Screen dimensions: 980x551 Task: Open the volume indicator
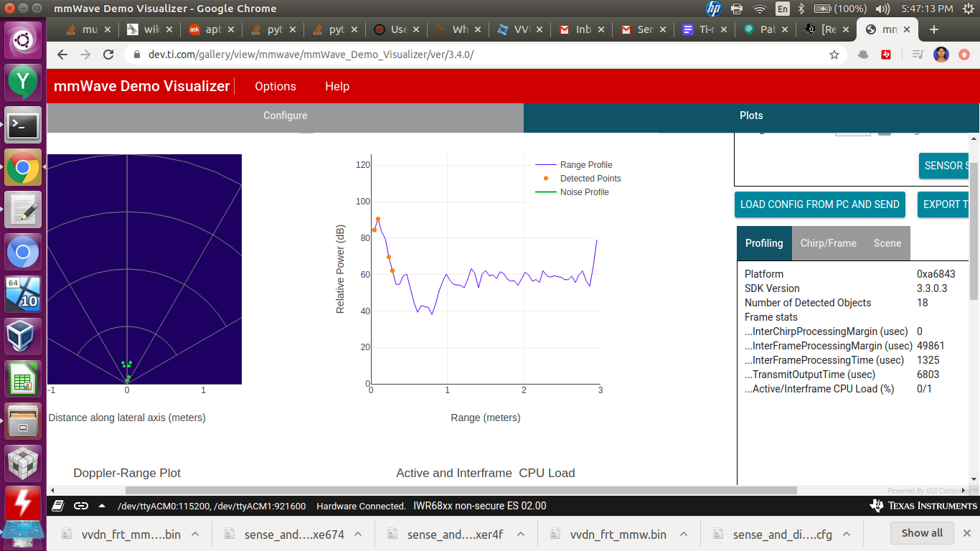pyautogui.click(x=883, y=9)
